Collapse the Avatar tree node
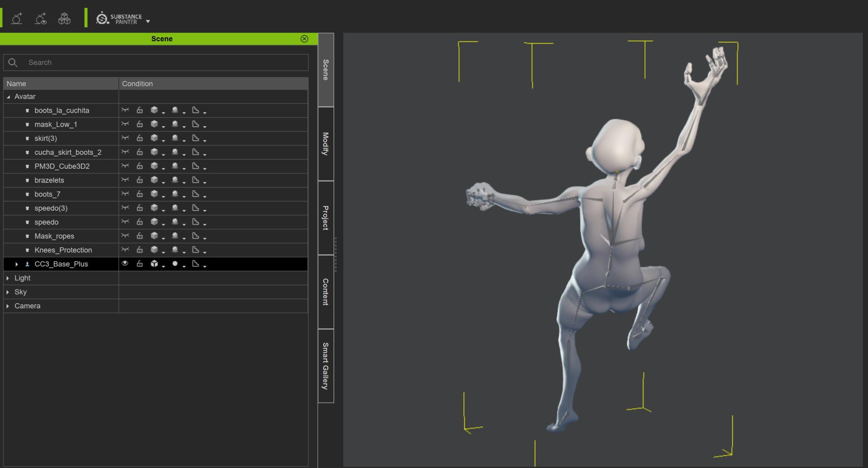Screen dimensions: 868x468 click(x=8, y=97)
